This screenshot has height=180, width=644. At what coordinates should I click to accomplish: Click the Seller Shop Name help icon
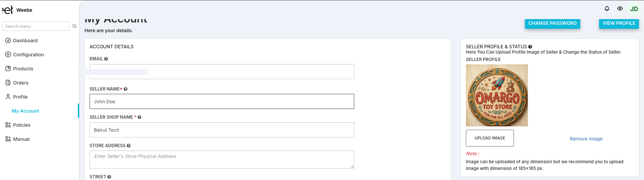[x=140, y=117]
